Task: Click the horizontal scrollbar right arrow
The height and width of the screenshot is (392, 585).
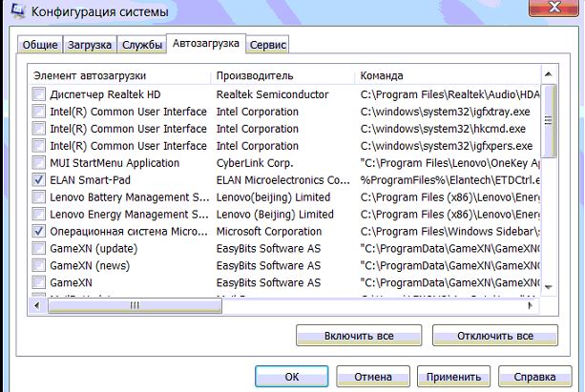Action: 531,306
